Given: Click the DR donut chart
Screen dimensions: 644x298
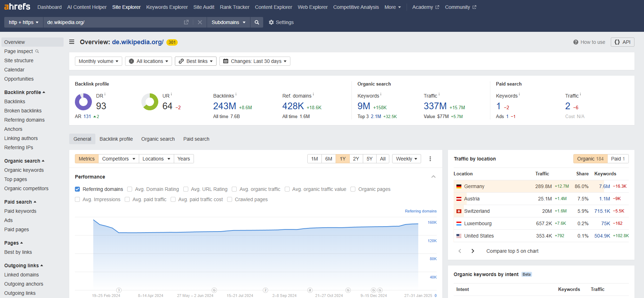Looking at the screenshot, I should point(83,102).
